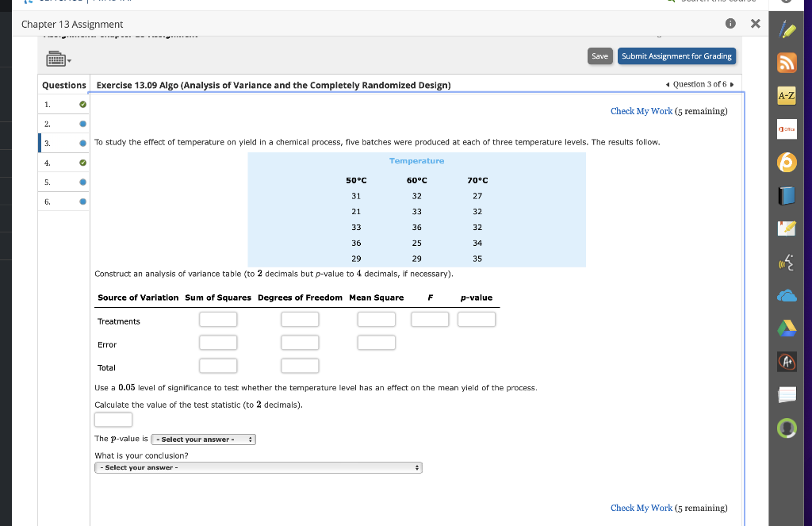
Task: Click the Save button
Action: 599,56
